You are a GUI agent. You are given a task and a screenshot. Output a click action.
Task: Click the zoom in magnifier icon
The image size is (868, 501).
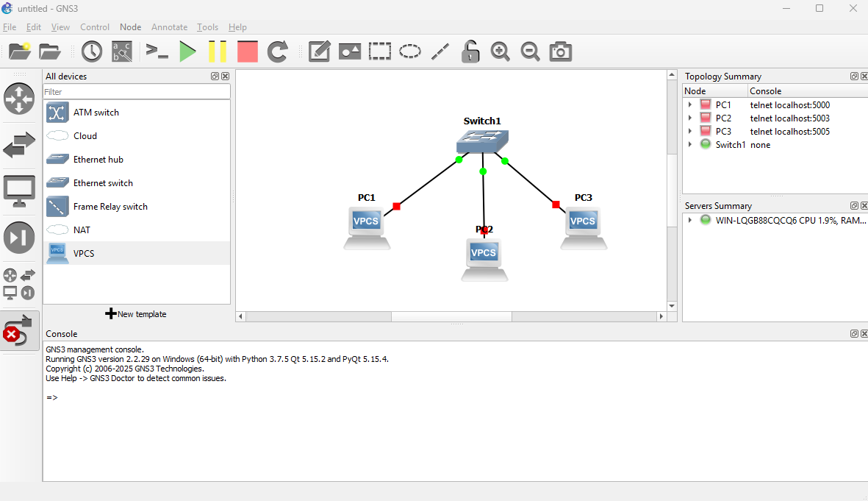coord(501,51)
